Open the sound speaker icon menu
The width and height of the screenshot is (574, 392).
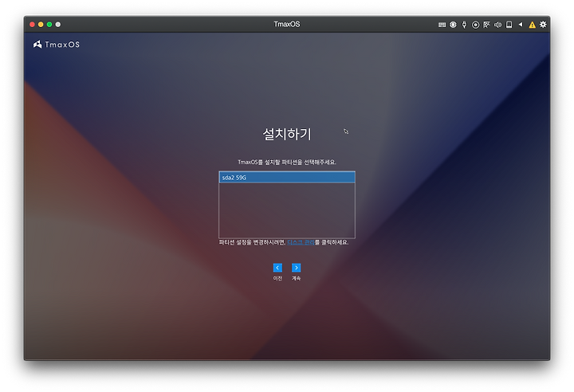click(x=497, y=25)
